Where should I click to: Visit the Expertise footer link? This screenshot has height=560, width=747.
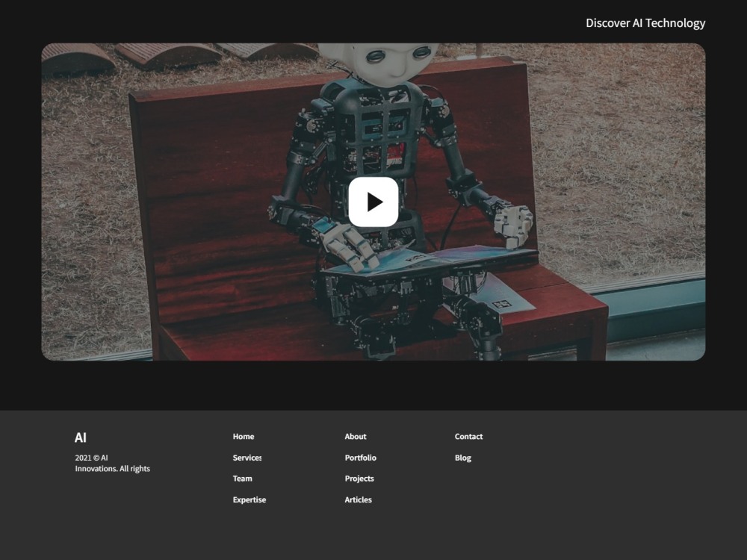pos(249,500)
